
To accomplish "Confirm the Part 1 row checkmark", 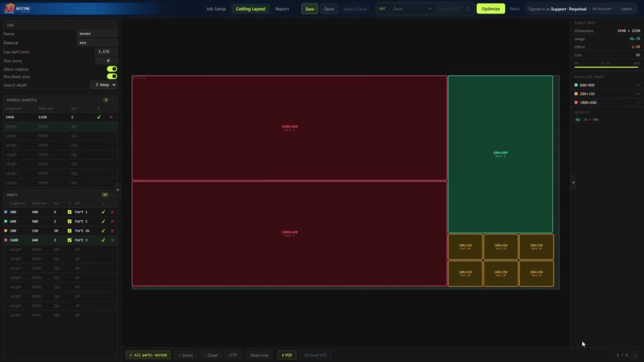I will click(103, 213).
